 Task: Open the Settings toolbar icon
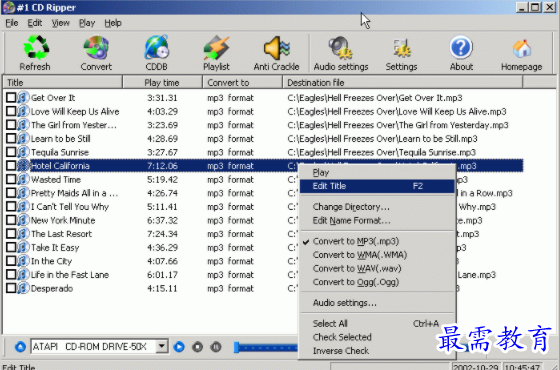pyautogui.click(x=401, y=48)
